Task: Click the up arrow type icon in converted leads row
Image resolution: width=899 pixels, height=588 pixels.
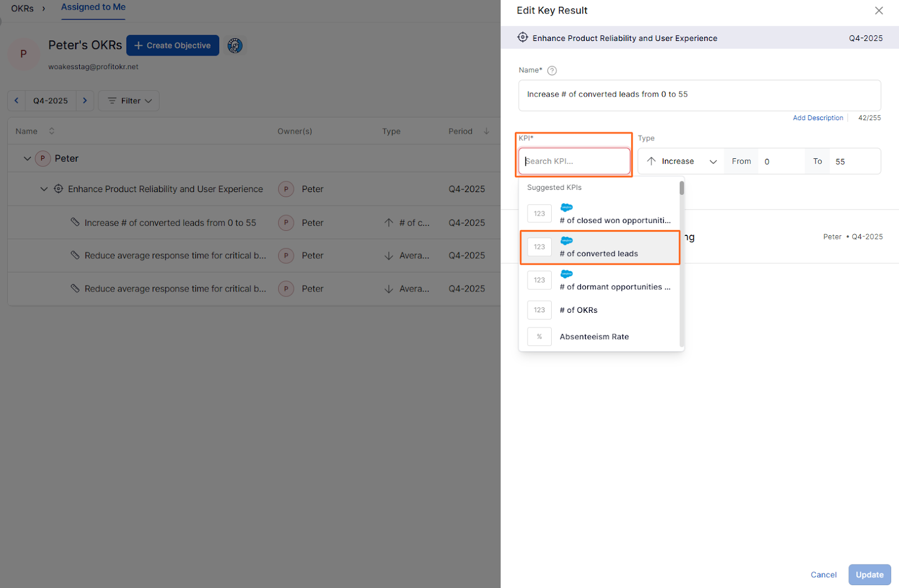Action: 388,222
